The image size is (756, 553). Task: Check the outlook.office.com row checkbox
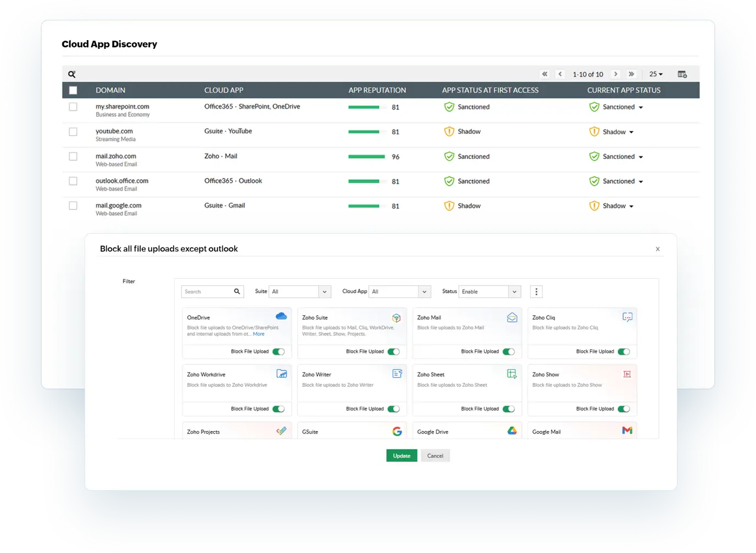[x=73, y=181]
